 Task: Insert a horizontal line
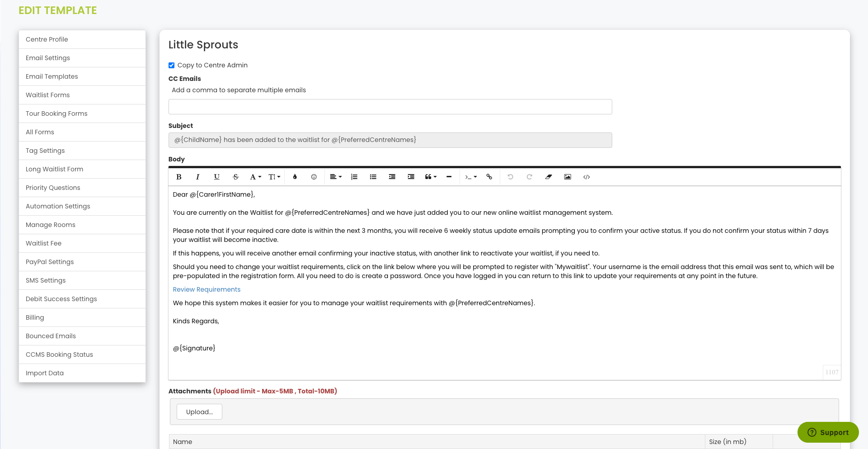(449, 177)
